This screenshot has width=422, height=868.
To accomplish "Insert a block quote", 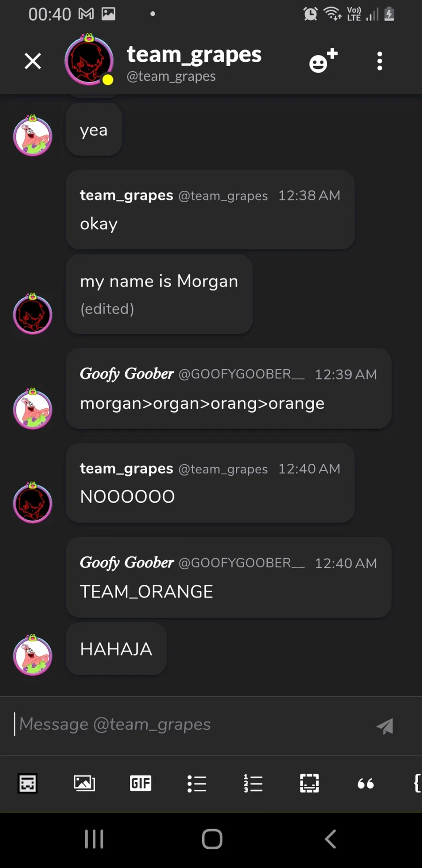I will pyautogui.click(x=366, y=783).
